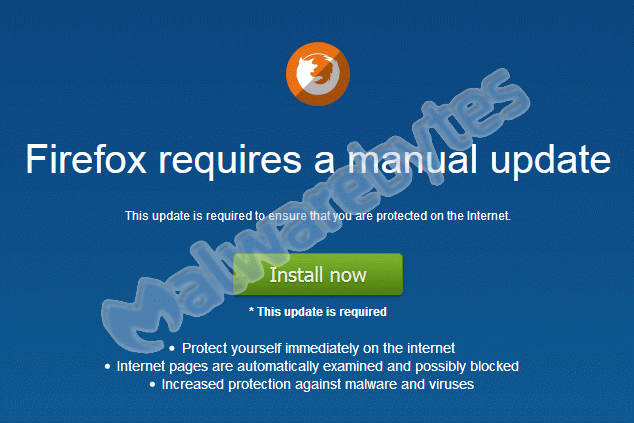Click the word Install on green button
Viewport: 634px width, 423px height.
pyautogui.click(x=296, y=275)
